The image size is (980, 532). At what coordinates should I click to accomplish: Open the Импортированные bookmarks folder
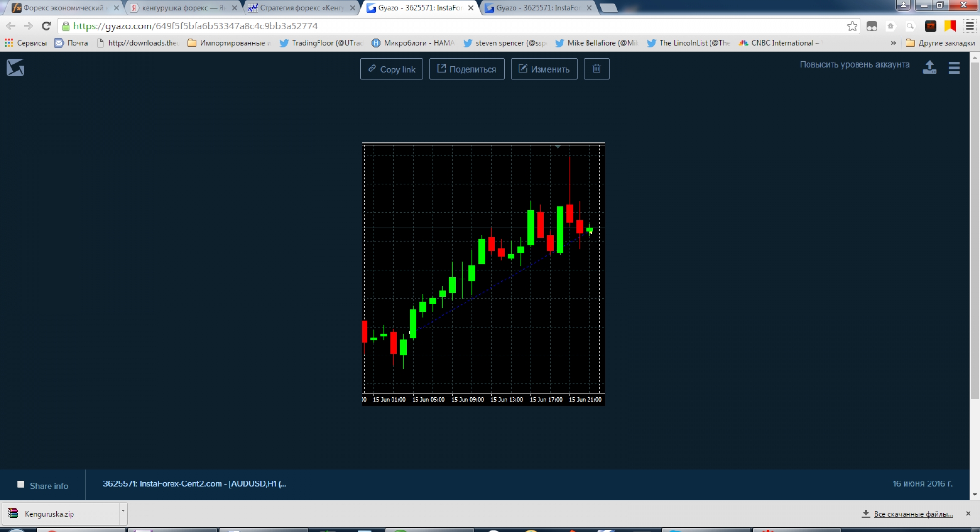(228, 43)
